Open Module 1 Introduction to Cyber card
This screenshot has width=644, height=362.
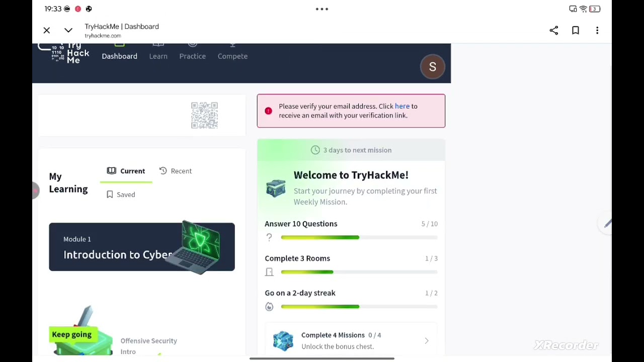click(142, 247)
